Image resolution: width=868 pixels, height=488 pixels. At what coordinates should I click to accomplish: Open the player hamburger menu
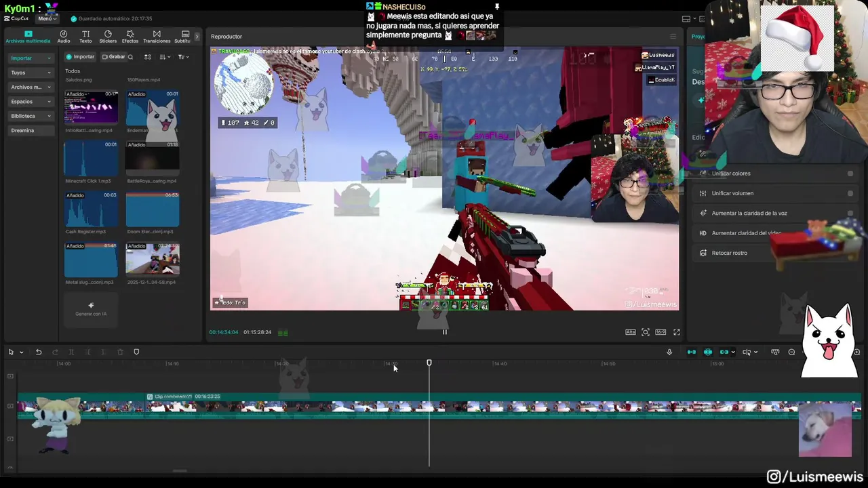(x=673, y=37)
